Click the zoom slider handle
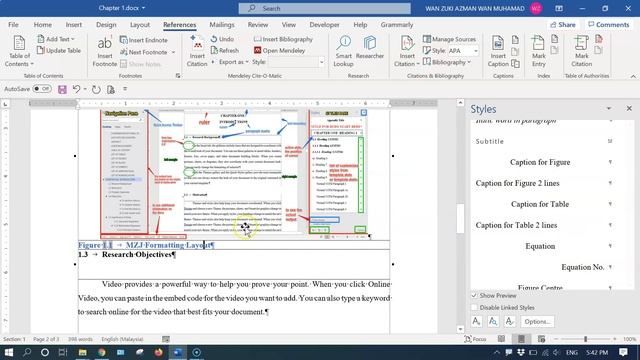 (x=585, y=339)
